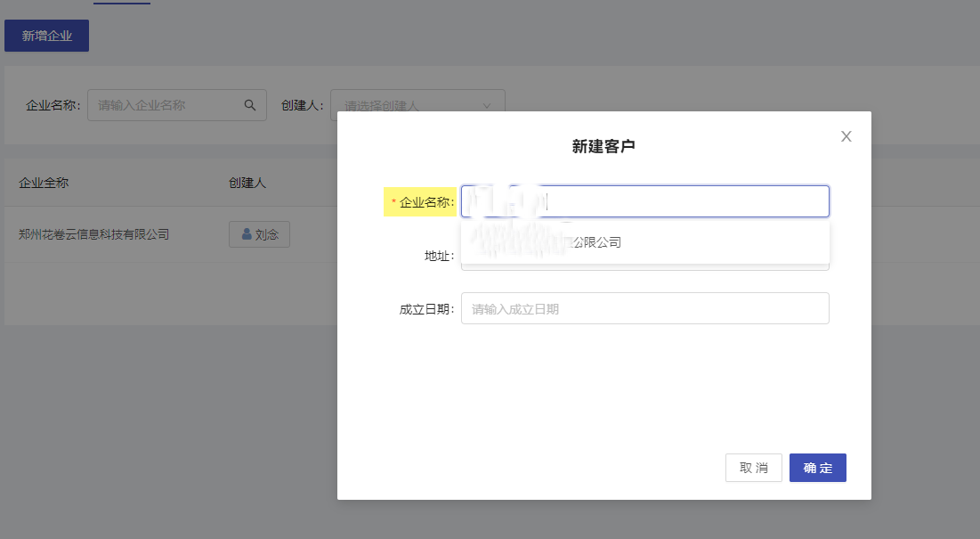Confirm with the 确定 button
Screen dimensions: 980x539
tap(817, 468)
